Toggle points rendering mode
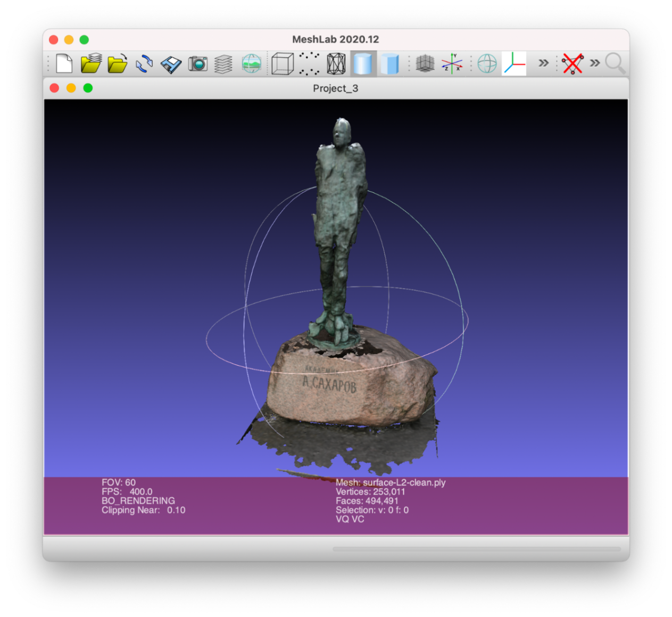 click(x=309, y=63)
